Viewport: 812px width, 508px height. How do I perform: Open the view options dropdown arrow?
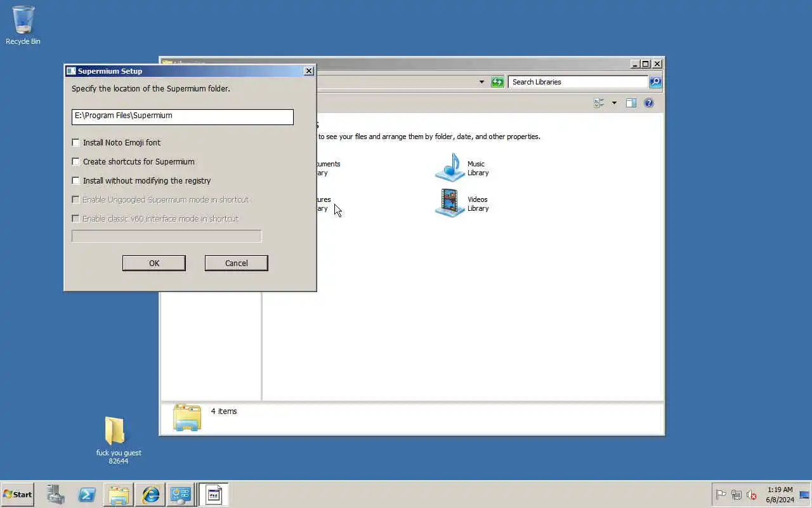click(x=614, y=103)
